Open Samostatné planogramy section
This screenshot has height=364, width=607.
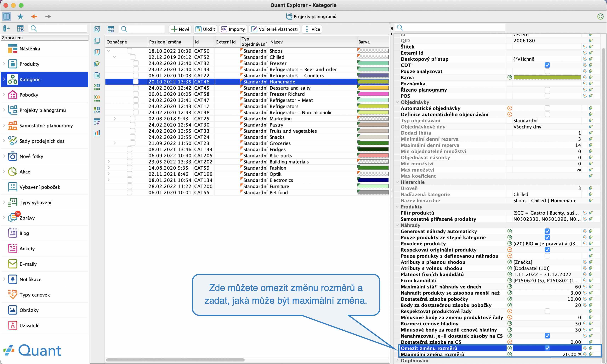[x=46, y=126]
